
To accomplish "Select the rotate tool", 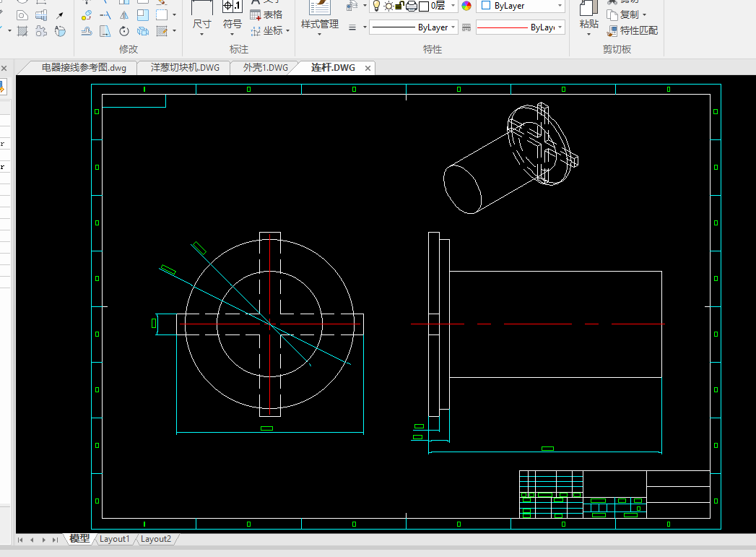I will point(124,31).
